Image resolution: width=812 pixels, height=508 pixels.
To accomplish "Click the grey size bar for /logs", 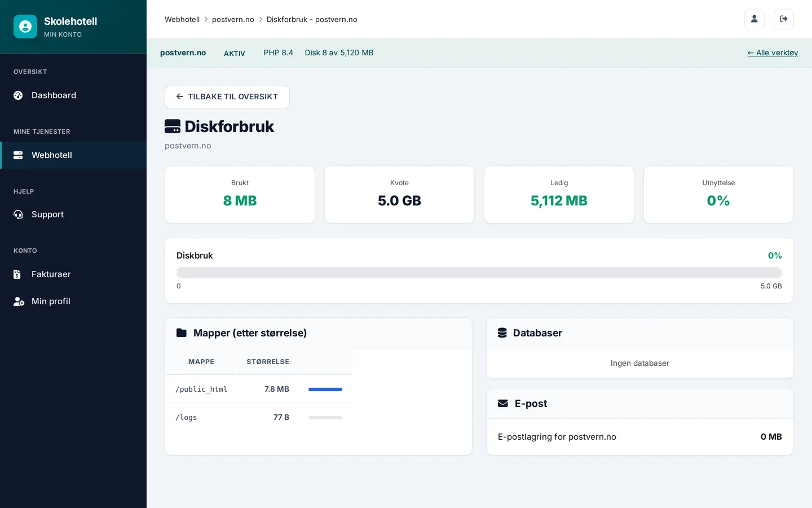I will coord(325,418).
